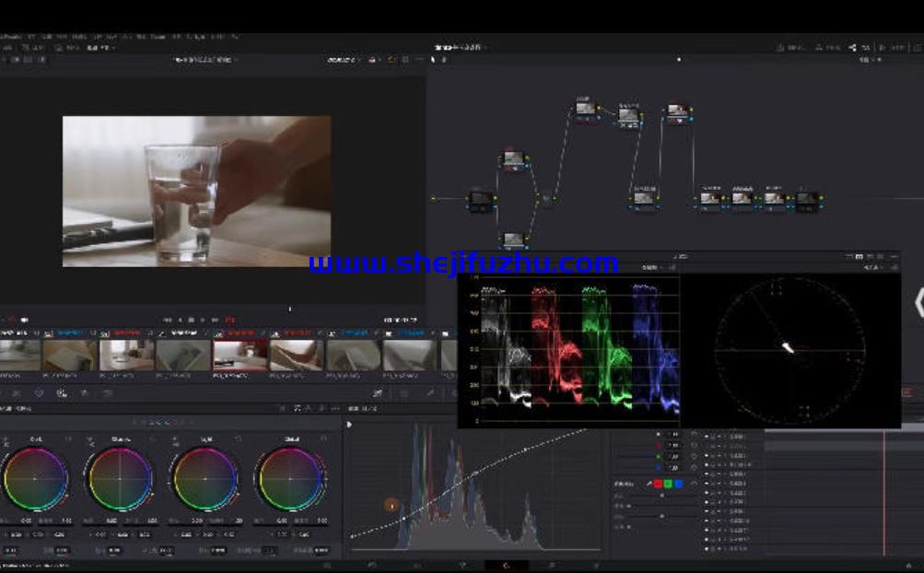Image resolution: width=924 pixels, height=573 pixels.
Task: Click the play reverse button under viewer
Action: pyautogui.click(x=180, y=320)
